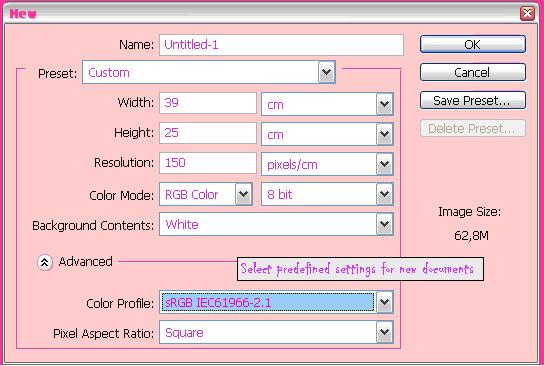This screenshot has width=544, height=366.
Task: Click the Advanced label text
Action: [85, 261]
